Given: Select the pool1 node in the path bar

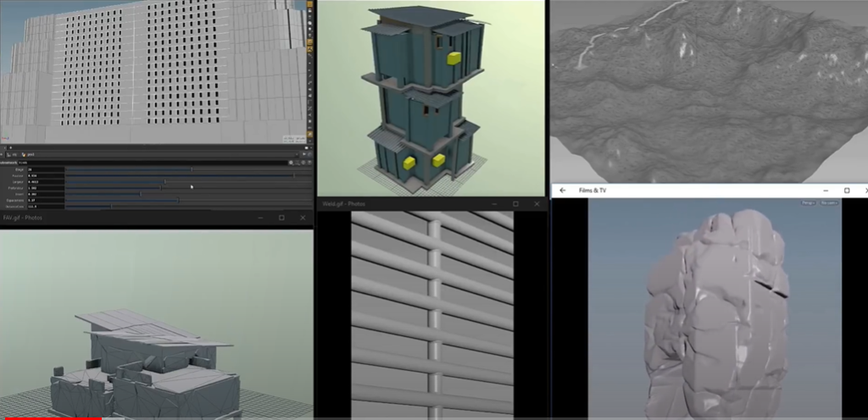Looking at the screenshot, I should pos(30,155).
